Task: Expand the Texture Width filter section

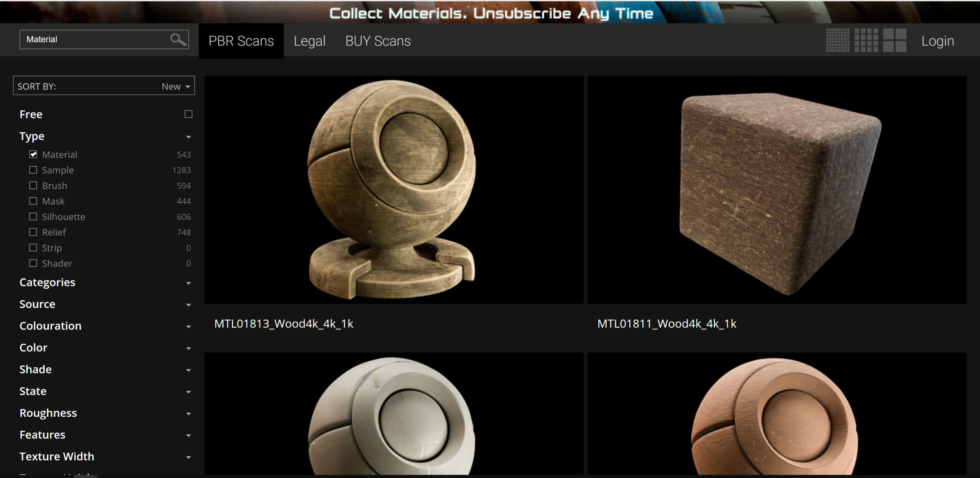Action: (x=188, y=458)
